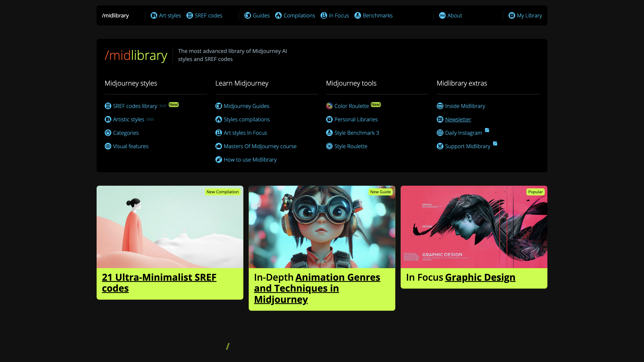Click the Inside Midlibrary icon
The image size is (644, 362).
440,106
